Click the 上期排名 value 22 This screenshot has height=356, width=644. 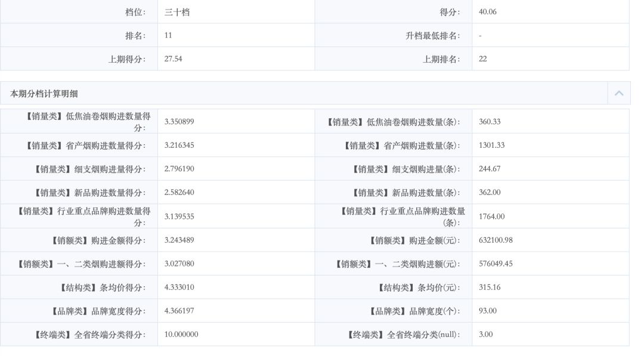483,59
